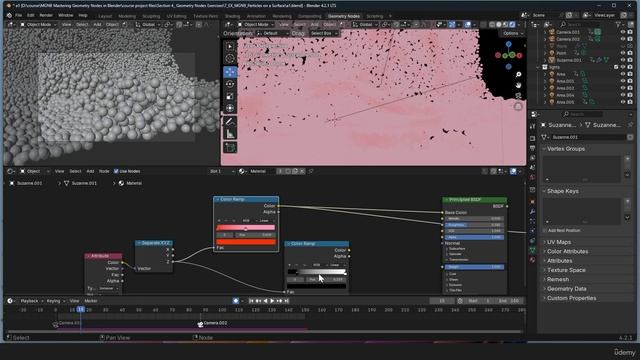The height and width of the screenshot is (360, 640).
Task: Open the viewport Options dropdown
Action: pyautogui.click(x=513, y=33)
